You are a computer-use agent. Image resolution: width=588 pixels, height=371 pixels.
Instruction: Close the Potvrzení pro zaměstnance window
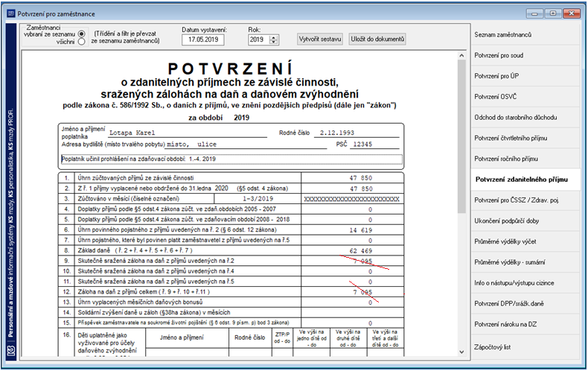point(572,13)
